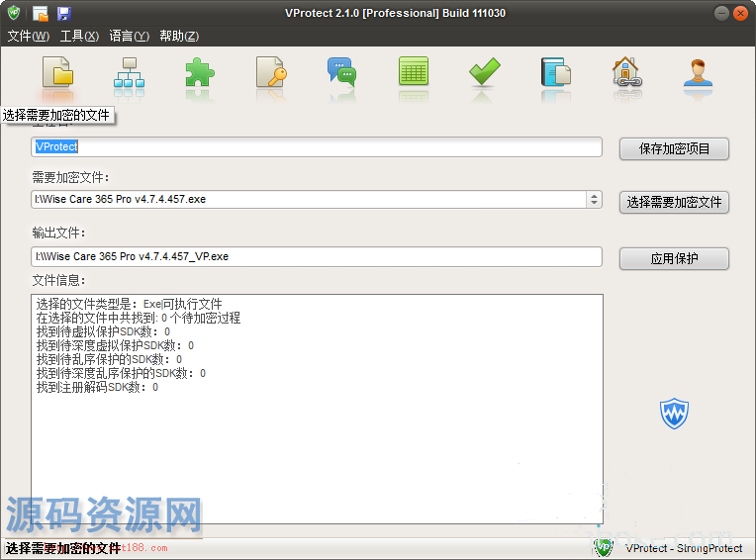
Task: Select the green puzzle piece plugin icon
Action: pyautogui.click(x=200, y=72)
